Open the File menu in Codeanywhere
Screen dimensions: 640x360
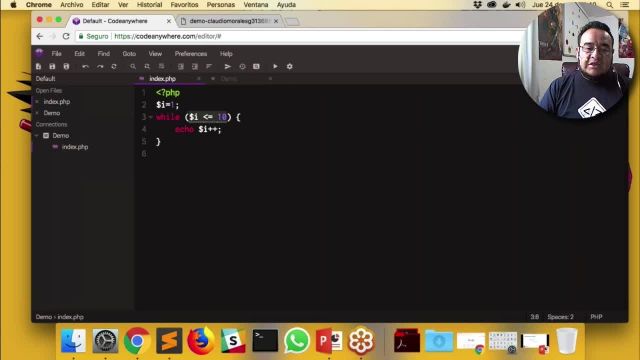[56, 53]
